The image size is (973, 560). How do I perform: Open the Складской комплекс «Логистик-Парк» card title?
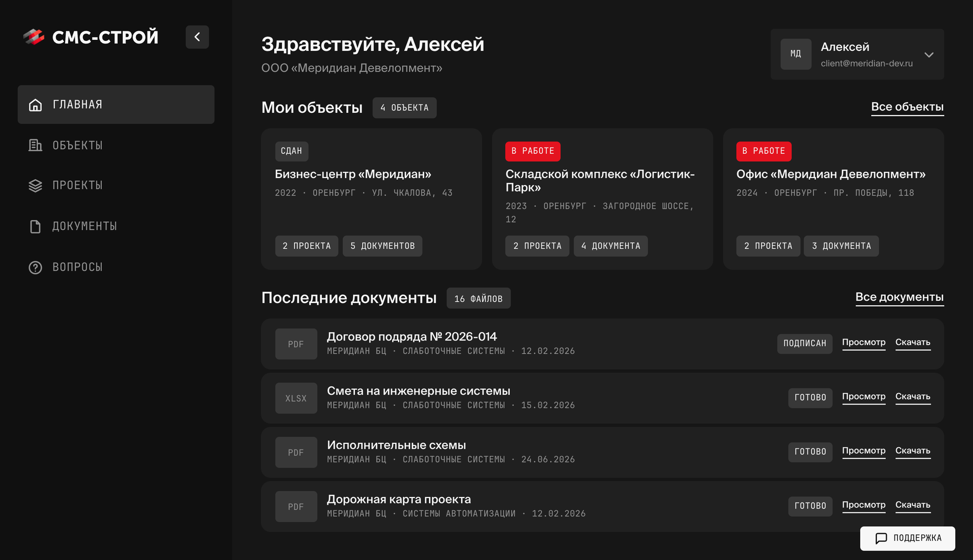pos(600,181)
